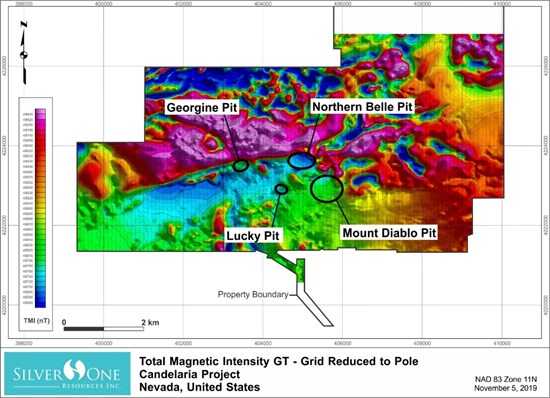Click the TMI (nT) color scale bar

40,208
